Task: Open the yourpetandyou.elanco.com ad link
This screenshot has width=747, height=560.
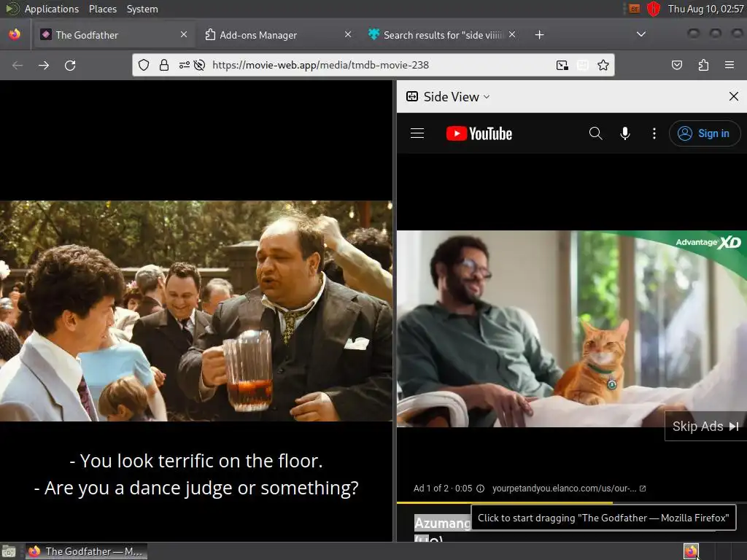Action: pyautogui.click(x=569, y=488)
